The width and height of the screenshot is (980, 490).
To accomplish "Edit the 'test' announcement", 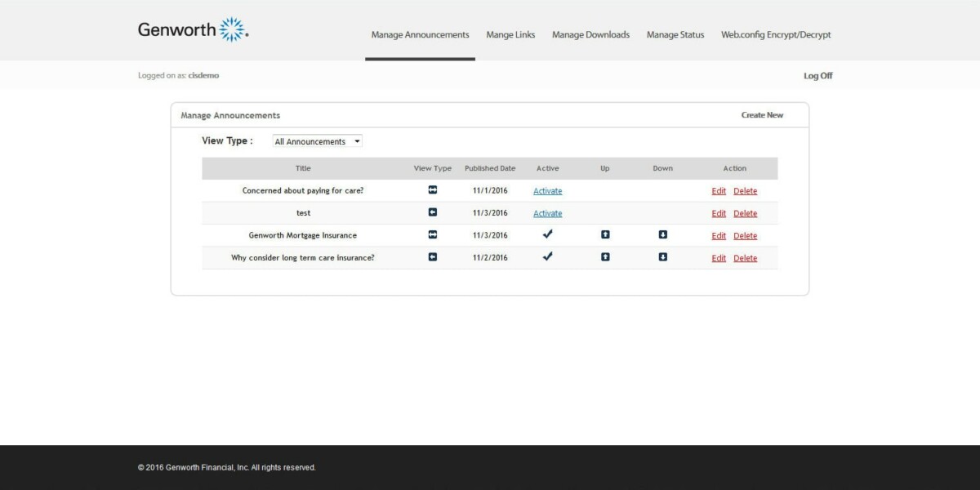I will tap(719, 213).
